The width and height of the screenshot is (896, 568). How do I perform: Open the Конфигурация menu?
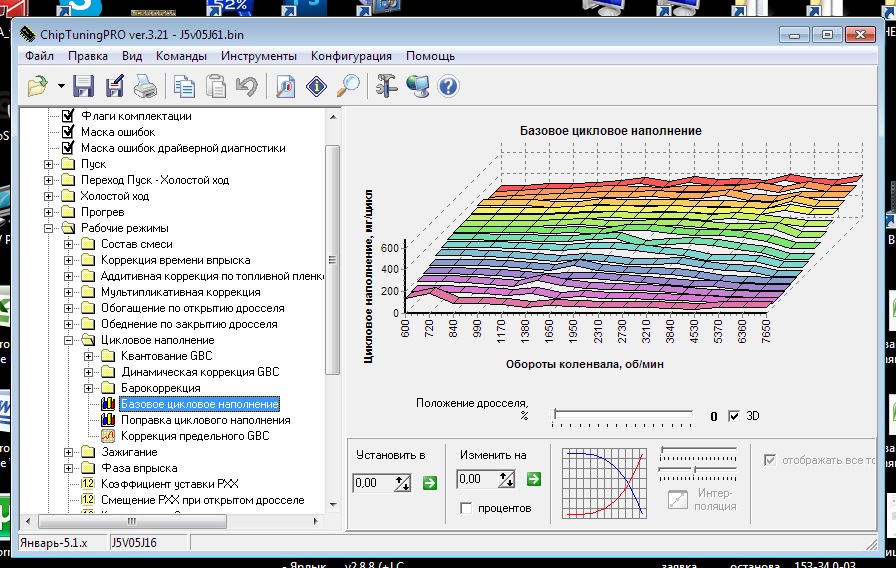click(351, 56)
